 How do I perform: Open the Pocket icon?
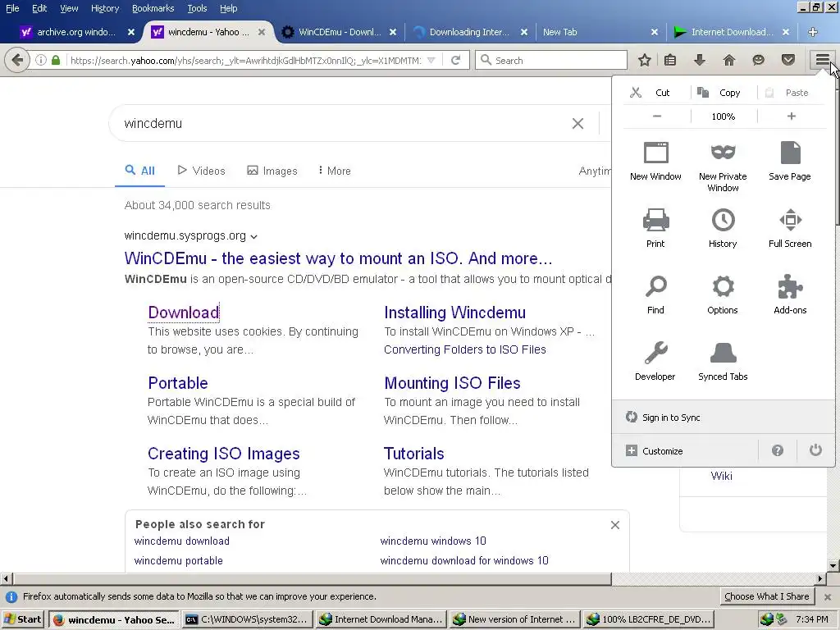(x=788, y=60)
